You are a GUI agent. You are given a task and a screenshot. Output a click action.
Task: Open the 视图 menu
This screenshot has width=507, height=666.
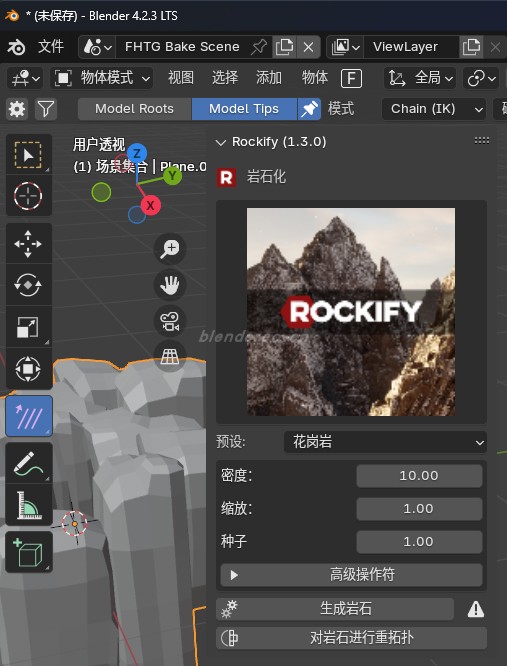(x=181, y=78)
